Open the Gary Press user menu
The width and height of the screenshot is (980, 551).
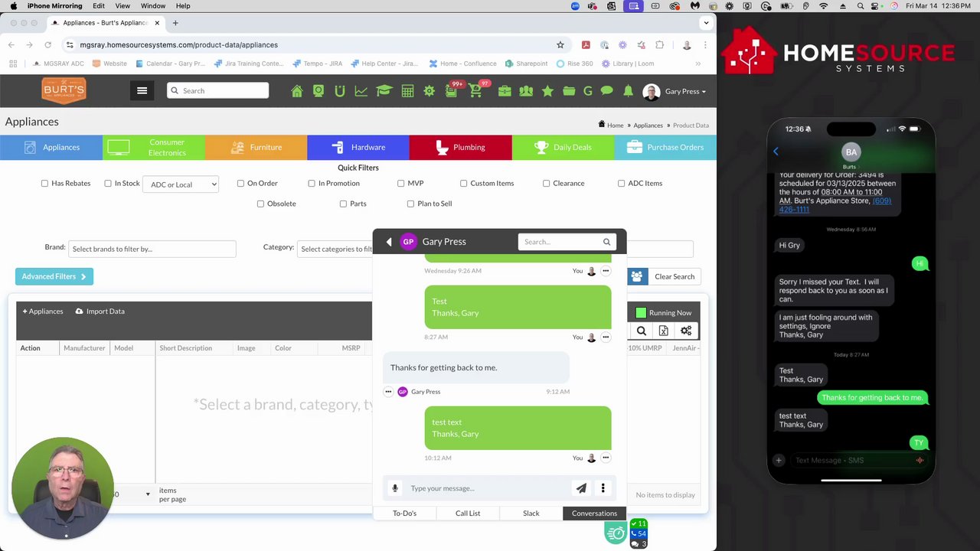[674, 92]
